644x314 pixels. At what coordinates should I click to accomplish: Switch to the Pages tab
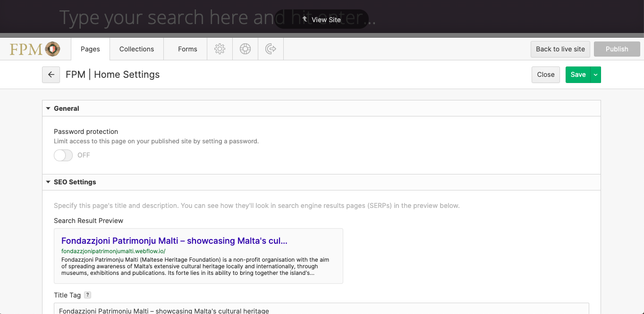point(90,49)
